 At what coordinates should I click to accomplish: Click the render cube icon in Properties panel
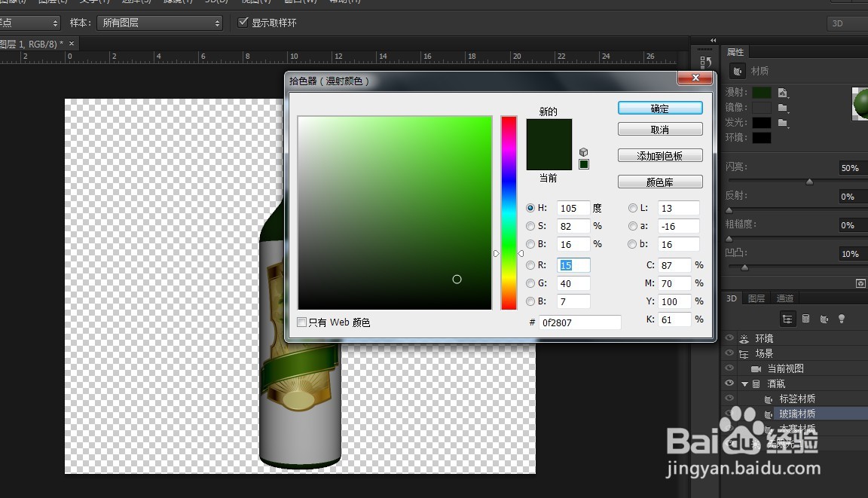coord(860,283)
